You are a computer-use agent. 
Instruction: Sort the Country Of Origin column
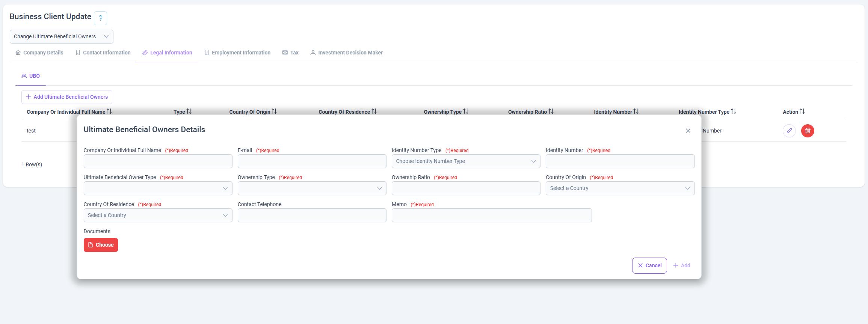pyautogui.click(x=274, y=112)
